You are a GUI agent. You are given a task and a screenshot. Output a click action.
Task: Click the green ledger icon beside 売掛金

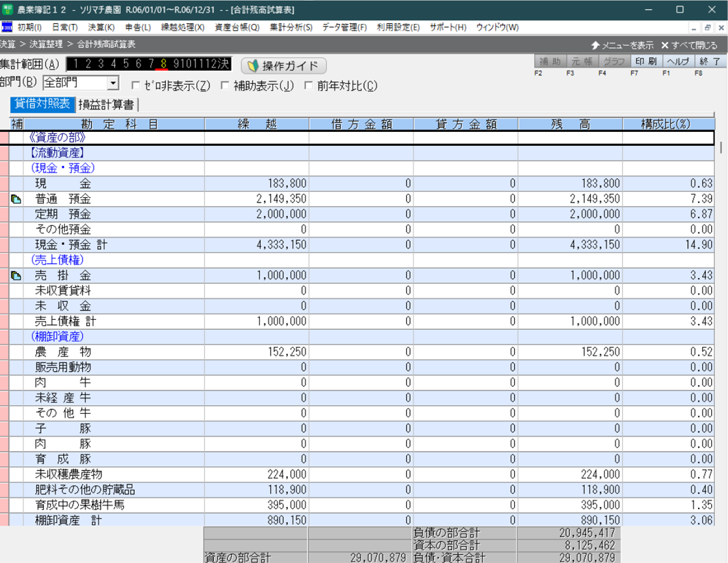click(15, 275)
